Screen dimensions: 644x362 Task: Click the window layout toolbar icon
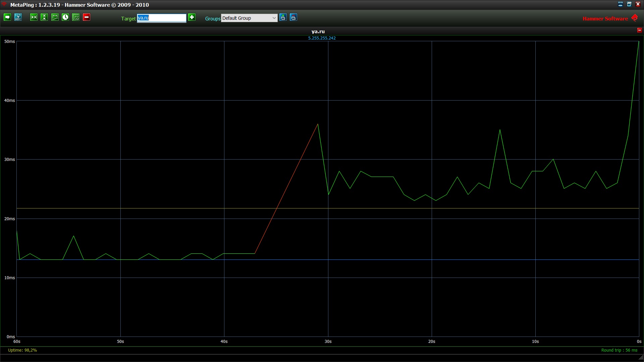(x=76, y=17)
